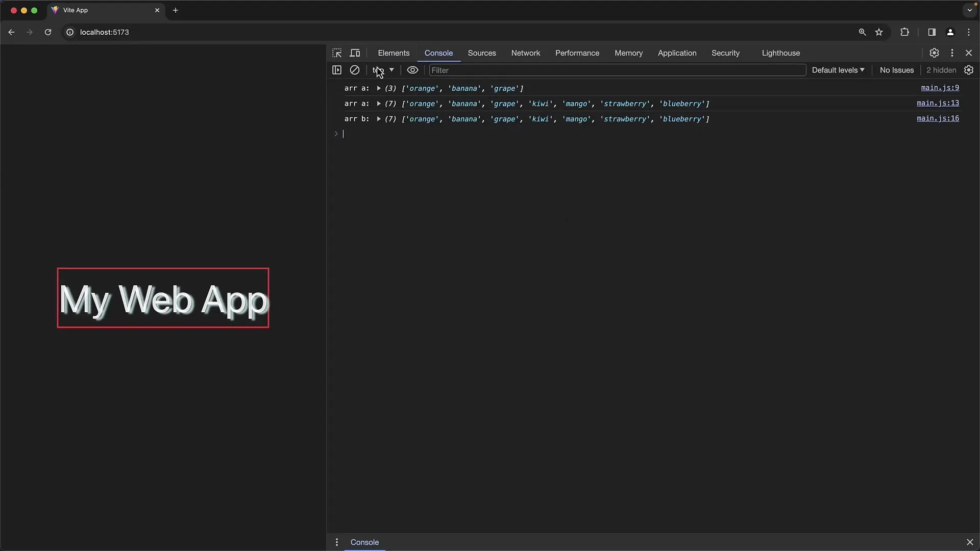Open main.js:9 source link
The height and width of the screenshot is (551, 980).
pyautogui.click(x=940, y=88)
